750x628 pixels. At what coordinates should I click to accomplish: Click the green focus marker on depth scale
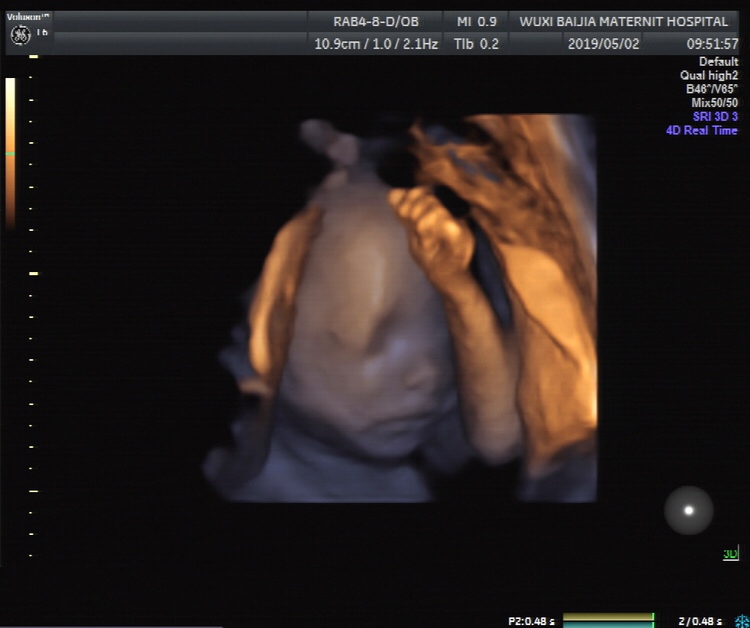click(x=10, y=154)
